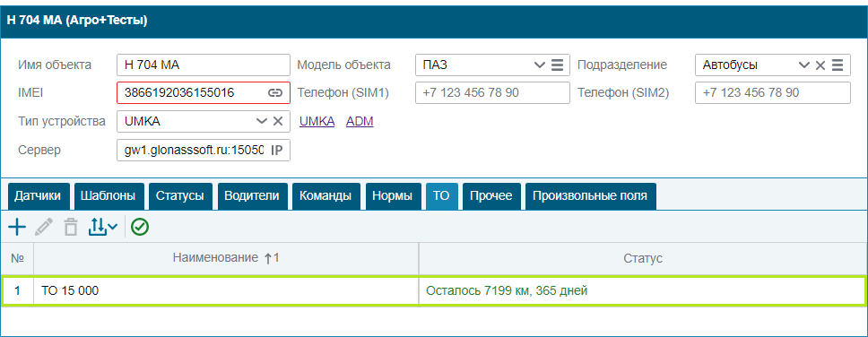868x337 pixels.
Task: Expand the Подразделение Автобусы dropdown chevron
Action: point(804,65)
